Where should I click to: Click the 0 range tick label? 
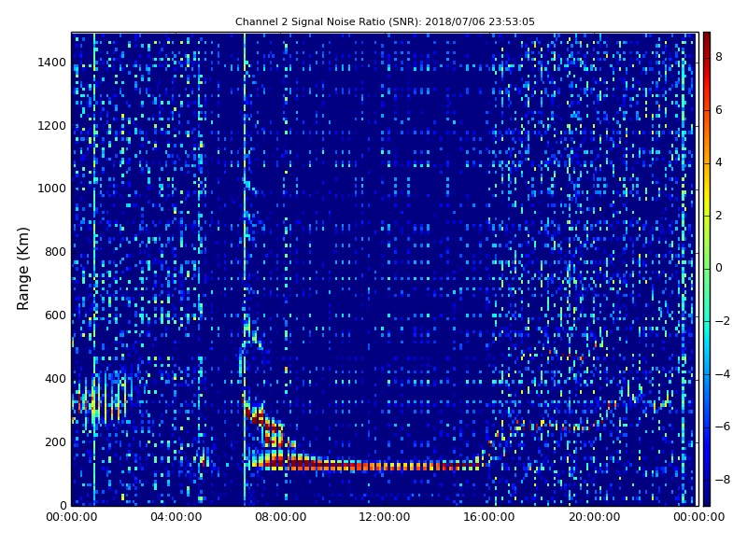coord(63,505)
